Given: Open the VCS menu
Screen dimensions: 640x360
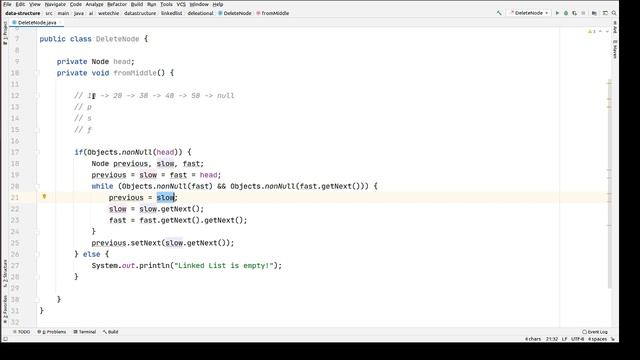Looking at the screenshot, I should point(181,4).
